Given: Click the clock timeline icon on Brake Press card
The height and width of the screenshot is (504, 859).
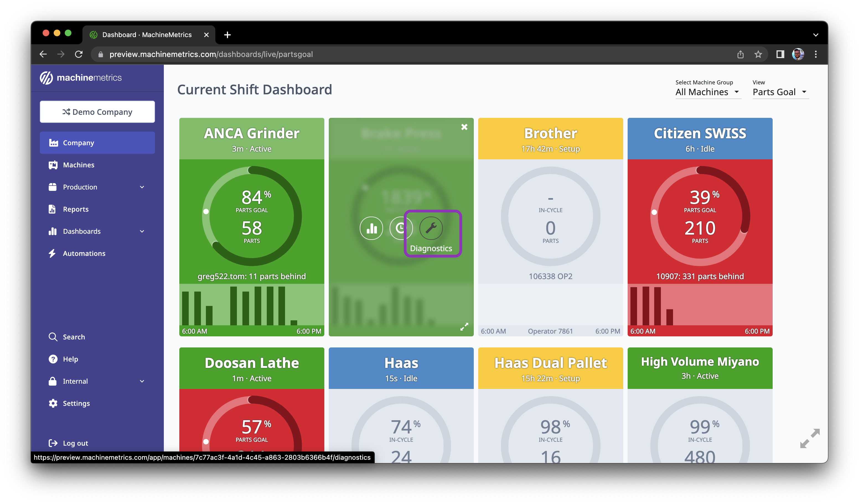Looking at the screenshot, I should tap(401, 228).
